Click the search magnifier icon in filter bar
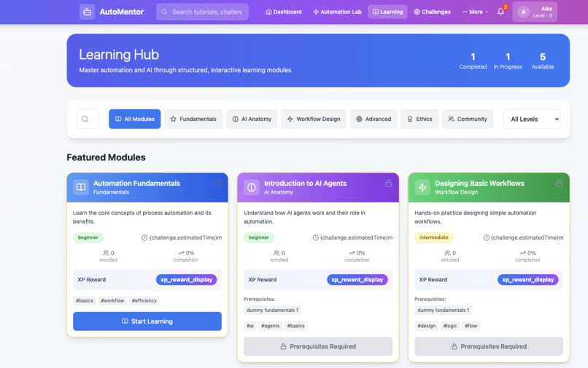Screen dimensions: 588x368 coord(85,119)
